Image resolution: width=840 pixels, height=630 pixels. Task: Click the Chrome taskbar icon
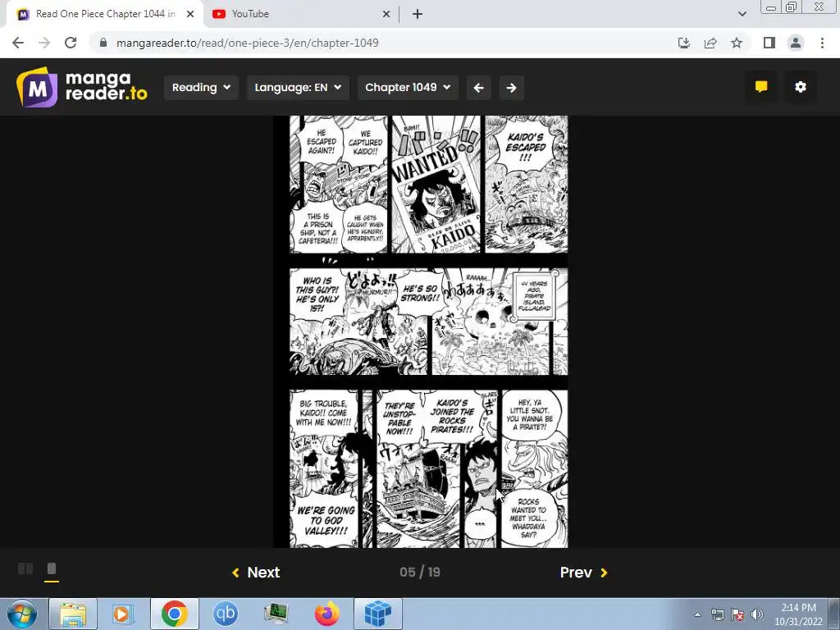pos(175,614)
